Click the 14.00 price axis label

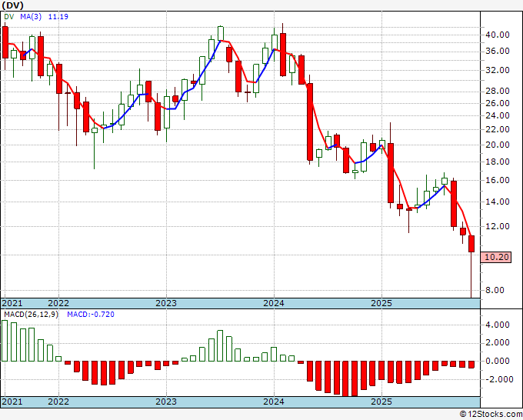tap(497, 202)
